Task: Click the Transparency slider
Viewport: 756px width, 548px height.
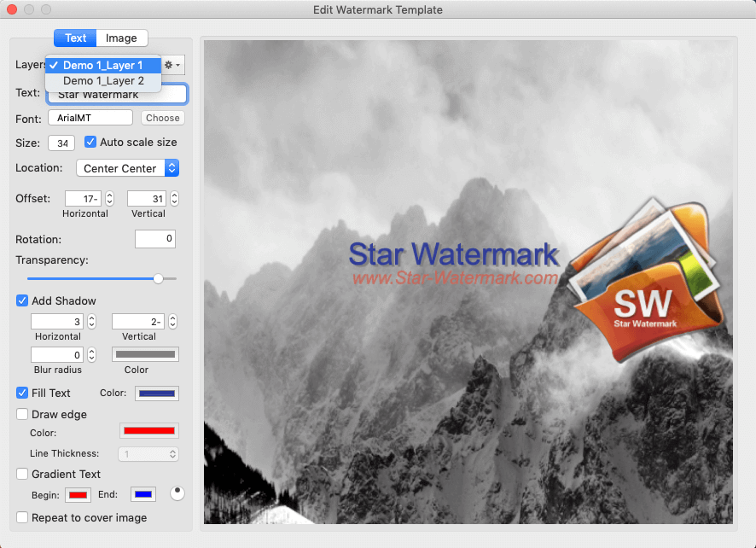Action: coord(102,279)
